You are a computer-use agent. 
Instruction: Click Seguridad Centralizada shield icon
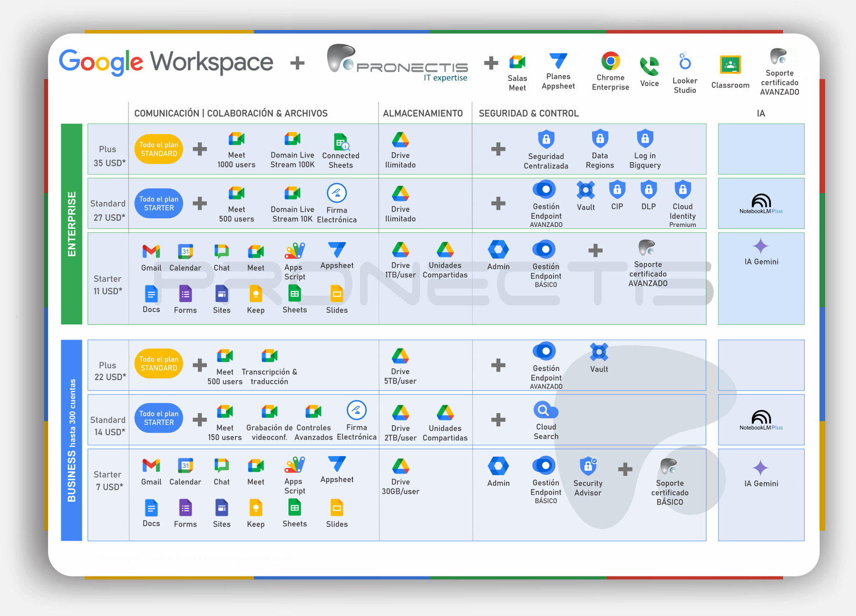pos(546,139)
